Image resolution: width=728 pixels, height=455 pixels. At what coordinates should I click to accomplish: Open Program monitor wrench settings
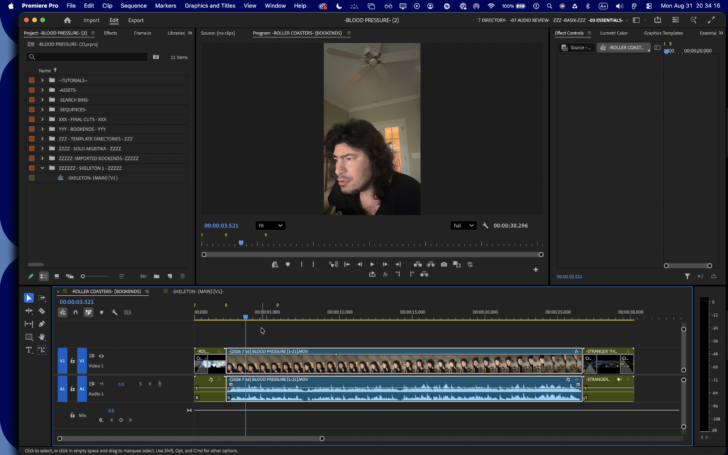[485, 226]
